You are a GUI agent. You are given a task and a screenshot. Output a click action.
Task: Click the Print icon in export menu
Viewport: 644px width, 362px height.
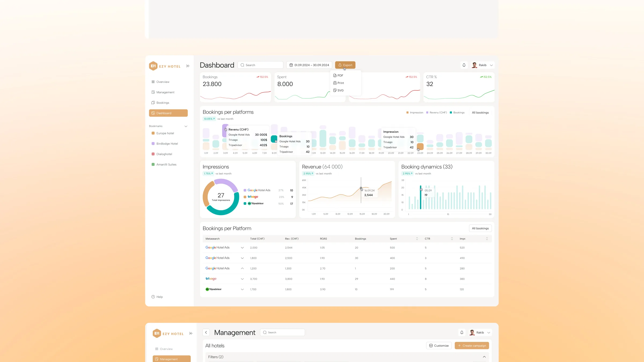335,83
